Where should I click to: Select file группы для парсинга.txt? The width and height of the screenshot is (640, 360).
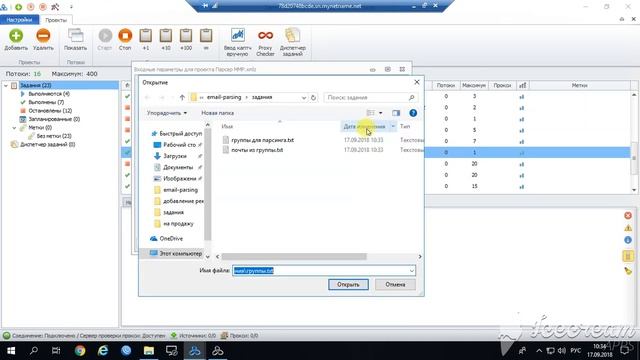[262, 140]
